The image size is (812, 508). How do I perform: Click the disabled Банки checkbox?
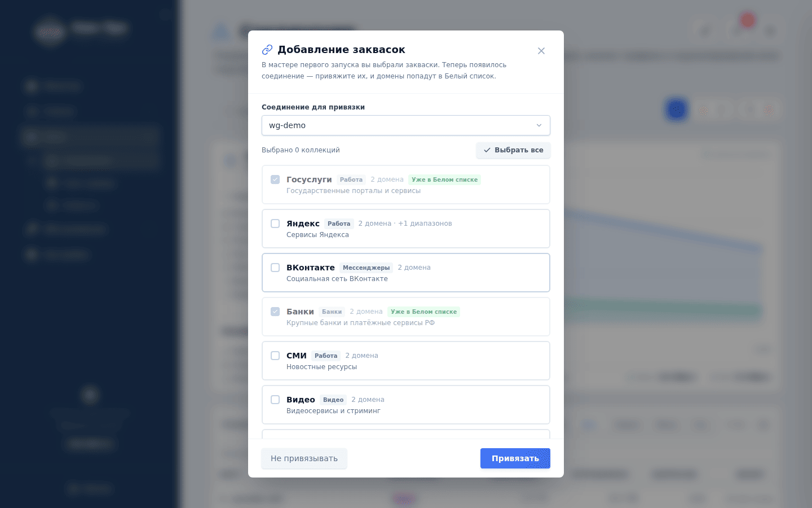275,312
